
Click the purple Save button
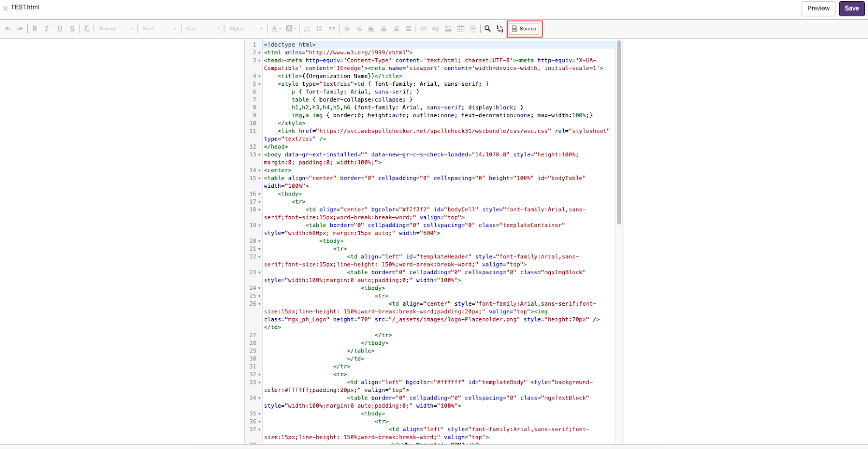pos(852,8)
